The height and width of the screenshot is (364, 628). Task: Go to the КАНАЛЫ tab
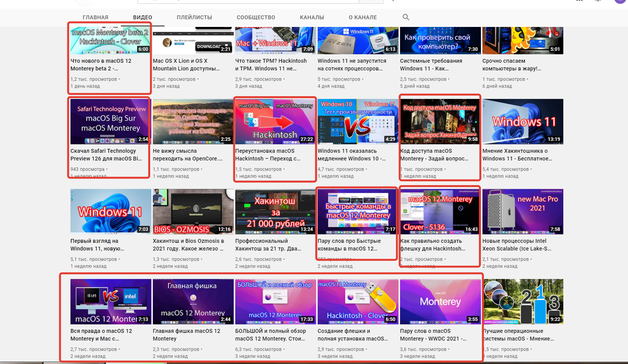[312, 17]
